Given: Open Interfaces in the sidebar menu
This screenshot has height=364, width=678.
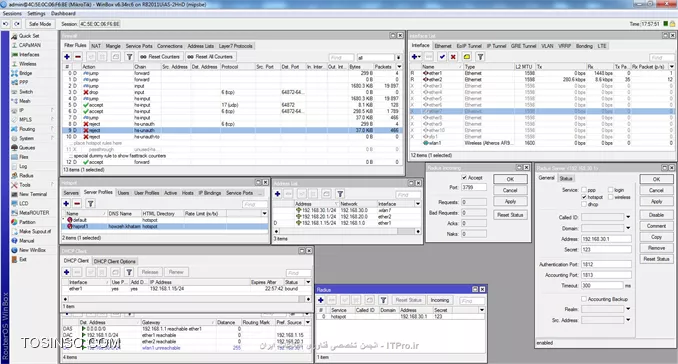Looking at the screenshot, I should click(29, 54).
